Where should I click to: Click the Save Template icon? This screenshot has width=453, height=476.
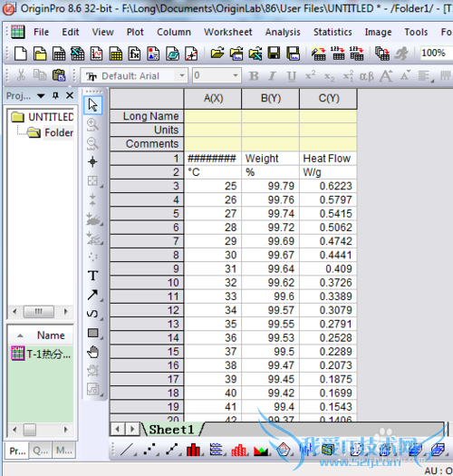(x=294, y=53)
